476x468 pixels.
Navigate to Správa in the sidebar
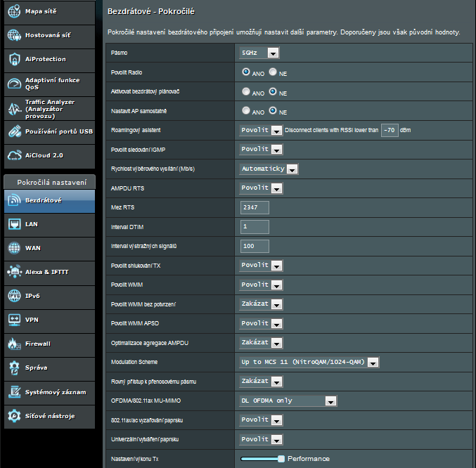click(x=48, y=368)
